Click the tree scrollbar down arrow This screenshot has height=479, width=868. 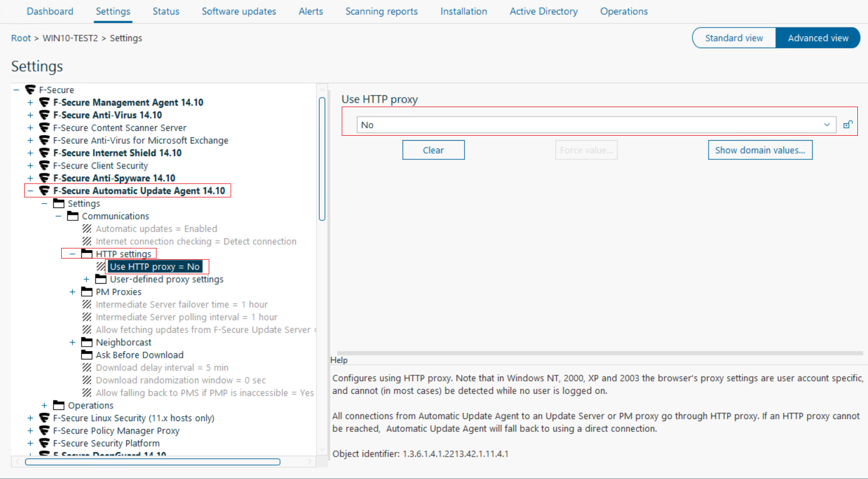(x=322, y=449)
